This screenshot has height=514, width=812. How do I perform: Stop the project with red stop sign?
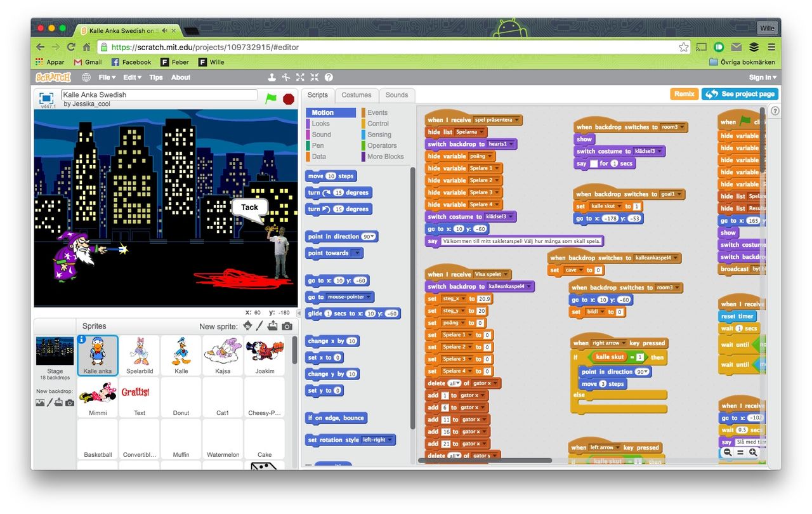[x=289, y=98]
